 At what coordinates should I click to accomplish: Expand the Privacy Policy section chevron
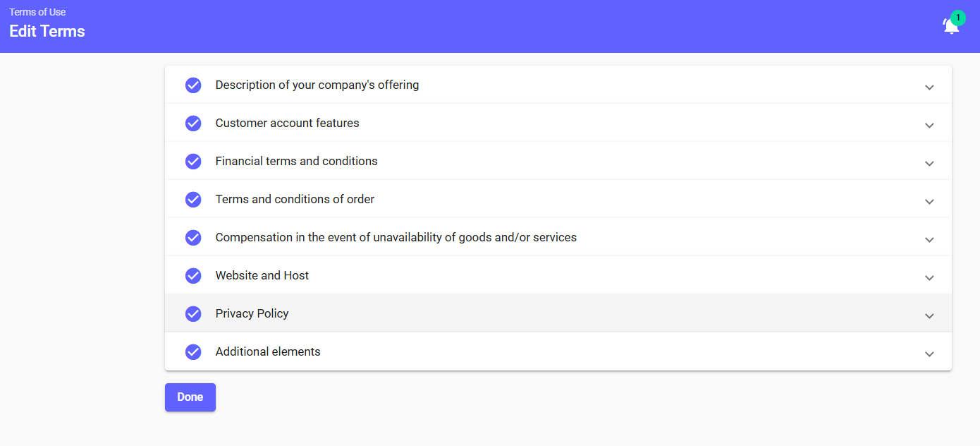point(929,316)
